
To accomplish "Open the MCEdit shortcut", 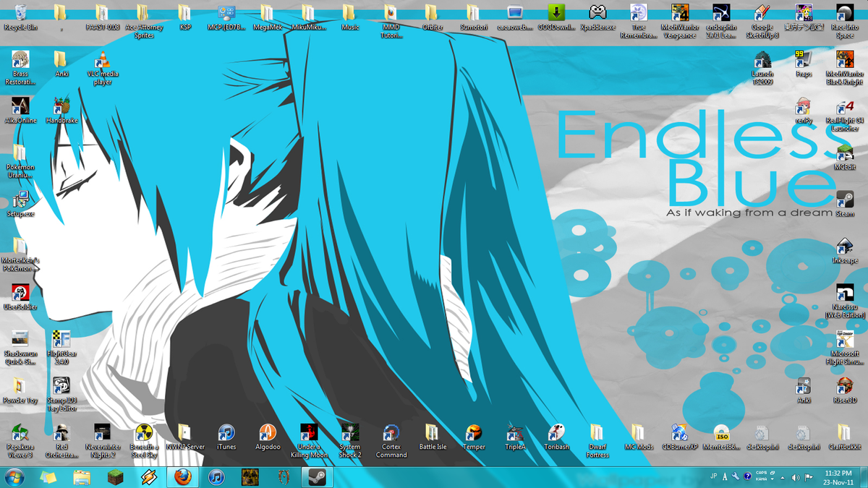I will (845, 158).
